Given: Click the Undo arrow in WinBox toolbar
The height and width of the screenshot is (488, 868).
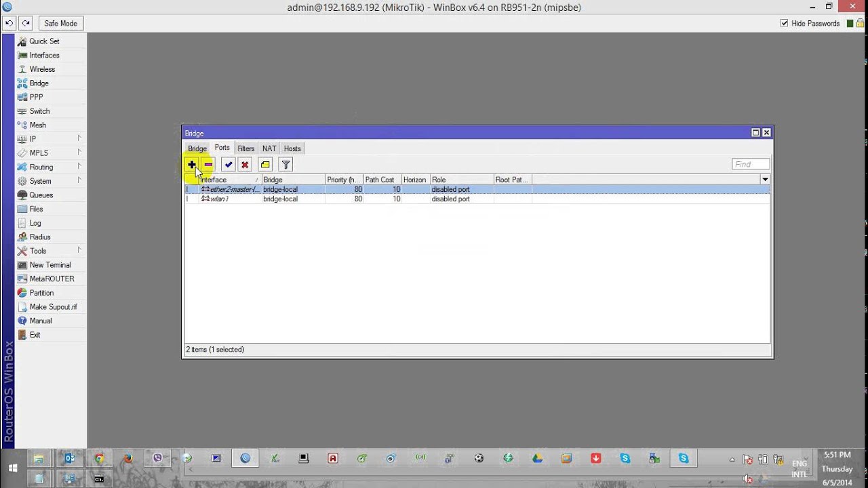Looking at the screenshot, I should point(9,23).
